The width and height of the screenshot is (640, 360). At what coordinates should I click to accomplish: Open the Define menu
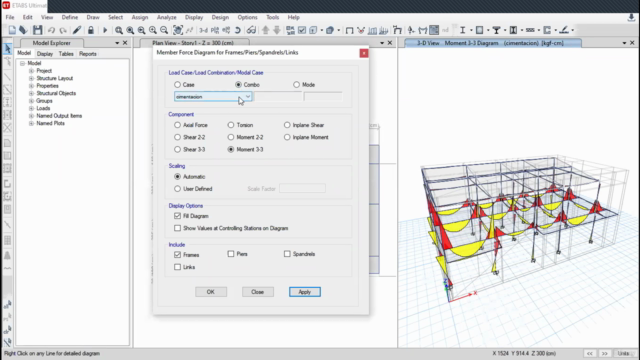(x=70, y=18)
